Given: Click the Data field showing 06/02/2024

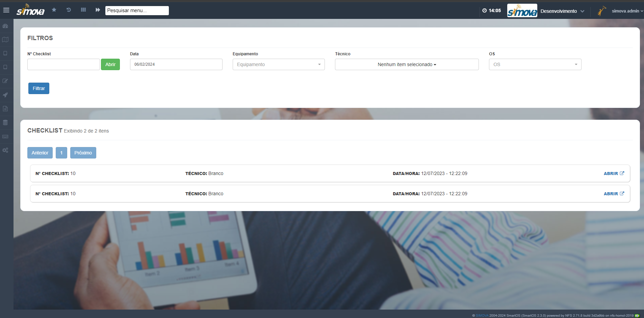Looking at the screenshot, I should pyautogui.click(x=176, y=64).
